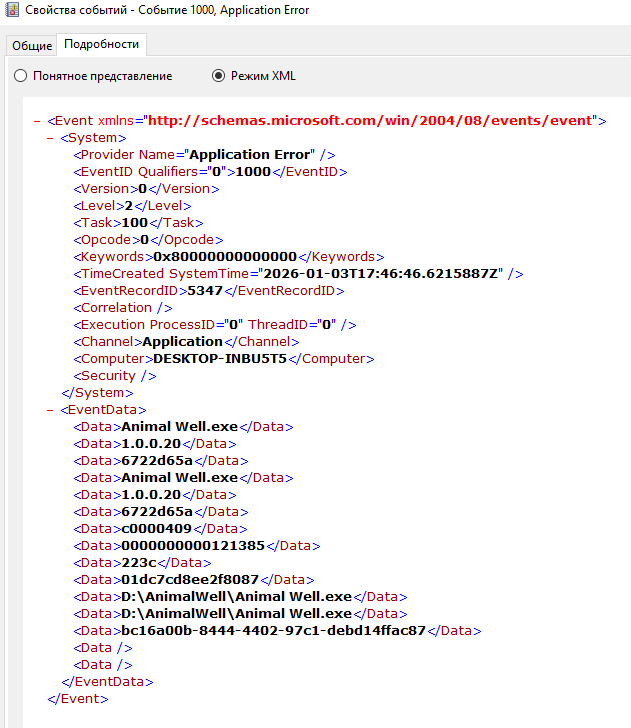Click the event properties window icon

pos(12,10)
